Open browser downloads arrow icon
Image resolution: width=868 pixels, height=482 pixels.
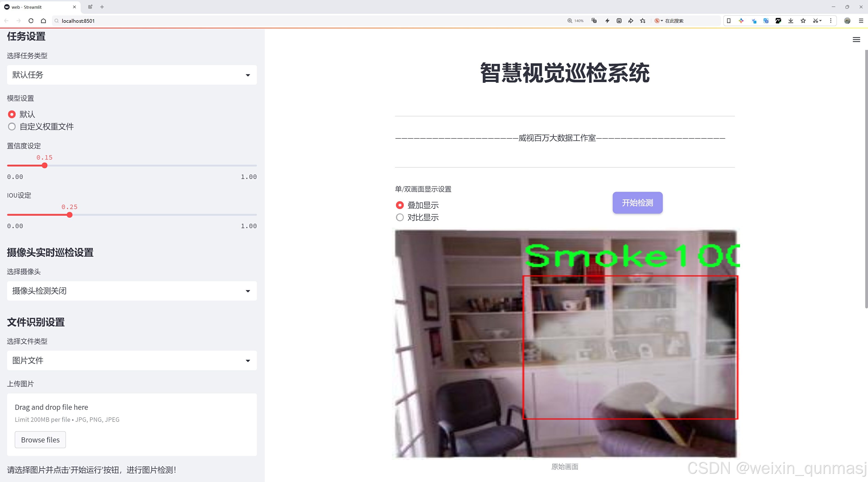coord(791,21)
